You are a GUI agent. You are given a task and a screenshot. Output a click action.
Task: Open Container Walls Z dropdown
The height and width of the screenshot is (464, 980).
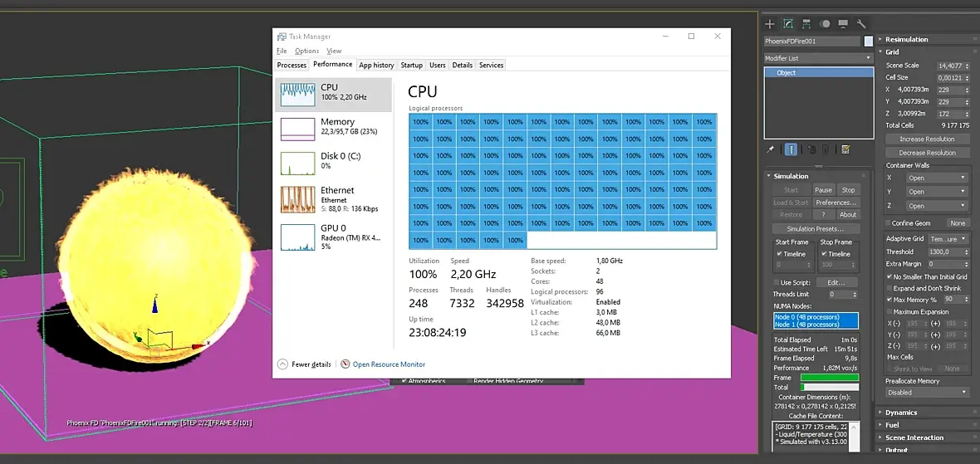point(937,206)
